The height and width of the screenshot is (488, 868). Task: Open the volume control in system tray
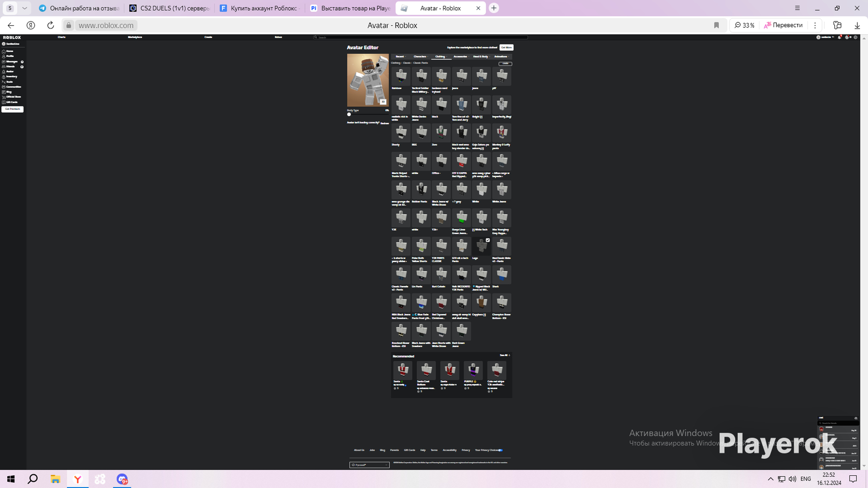tap(792, 479)
